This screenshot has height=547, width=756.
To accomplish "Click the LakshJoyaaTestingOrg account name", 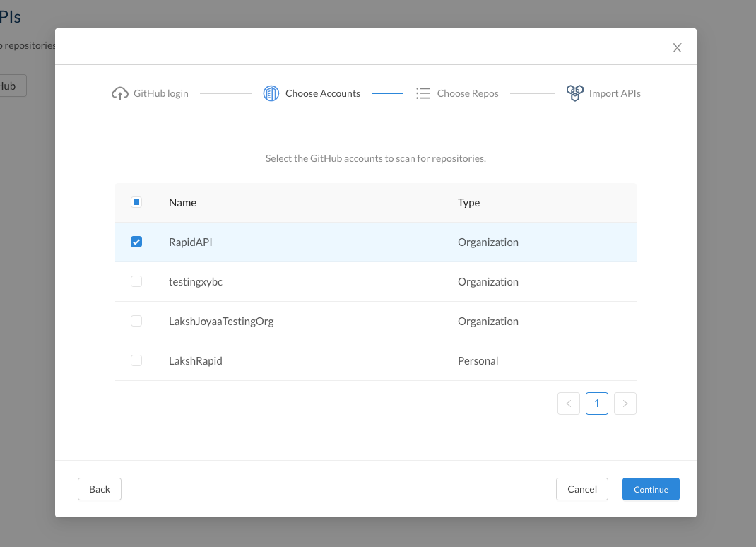I will pyautogui.click(x=221, y=322).
